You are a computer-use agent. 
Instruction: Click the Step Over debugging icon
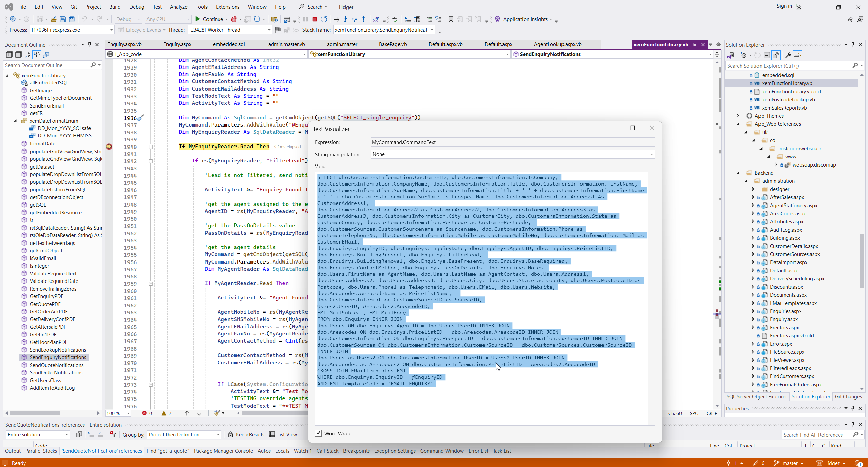point(354,19)
